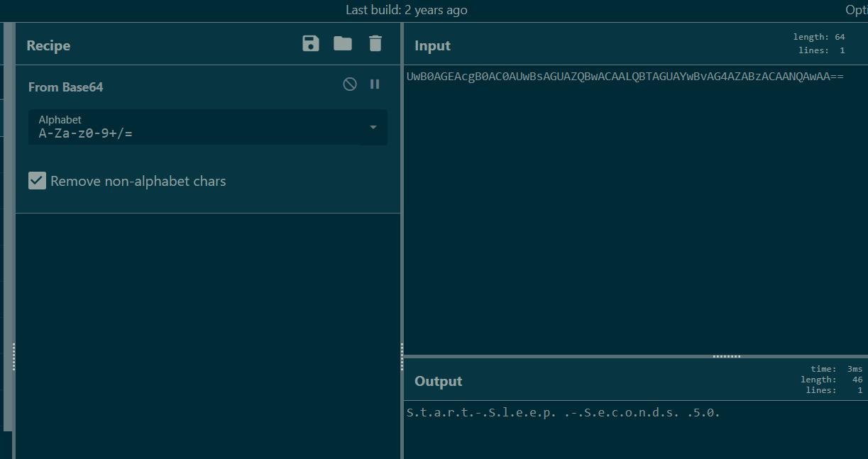Grab the splitter between Recipe and Input
The image size is (868, 459).
[402, 348]
